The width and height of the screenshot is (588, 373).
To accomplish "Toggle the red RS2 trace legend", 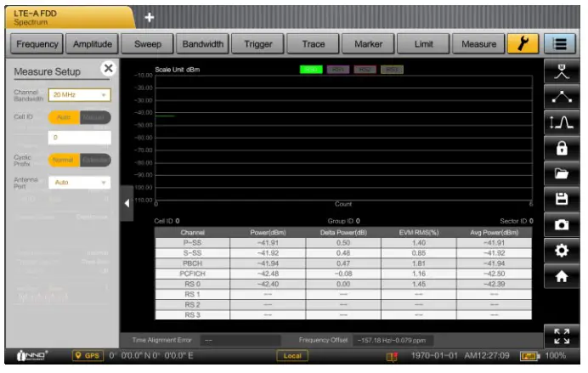I will [365, 70].
